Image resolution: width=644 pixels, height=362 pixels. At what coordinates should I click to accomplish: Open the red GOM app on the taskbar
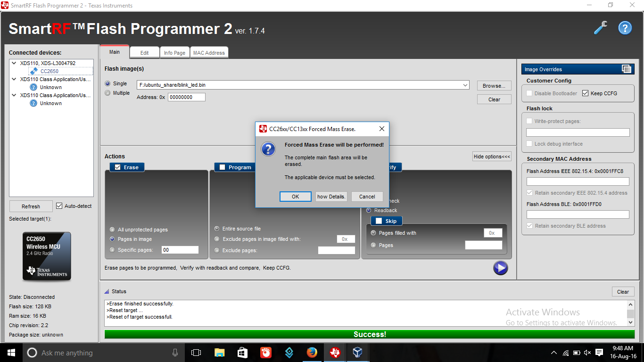265,353
